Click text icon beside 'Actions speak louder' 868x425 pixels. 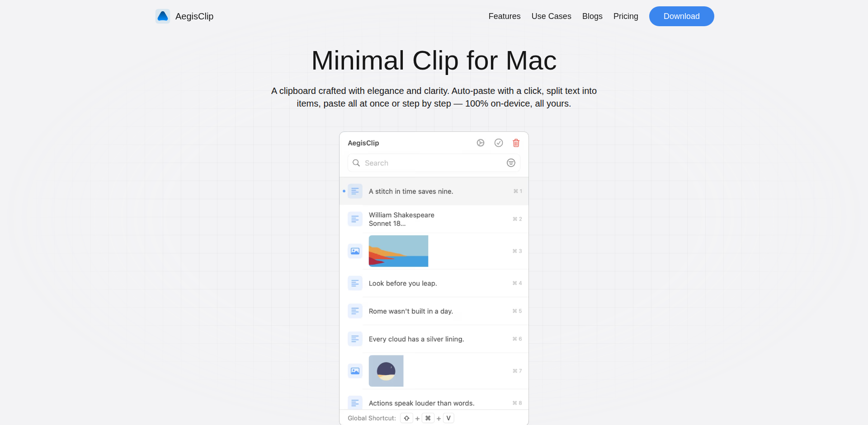[x=355, y=402]
